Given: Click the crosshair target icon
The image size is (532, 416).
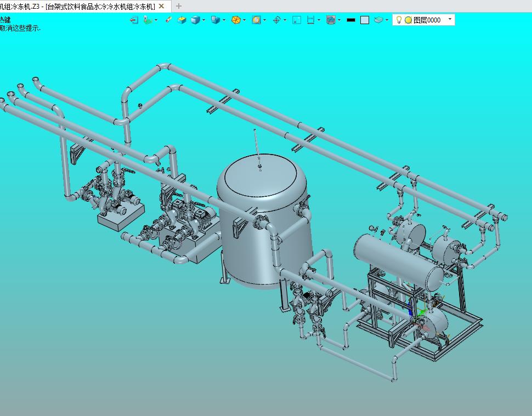Looking at the screenshot, I should pyautogui.click(x=276, y=20).
